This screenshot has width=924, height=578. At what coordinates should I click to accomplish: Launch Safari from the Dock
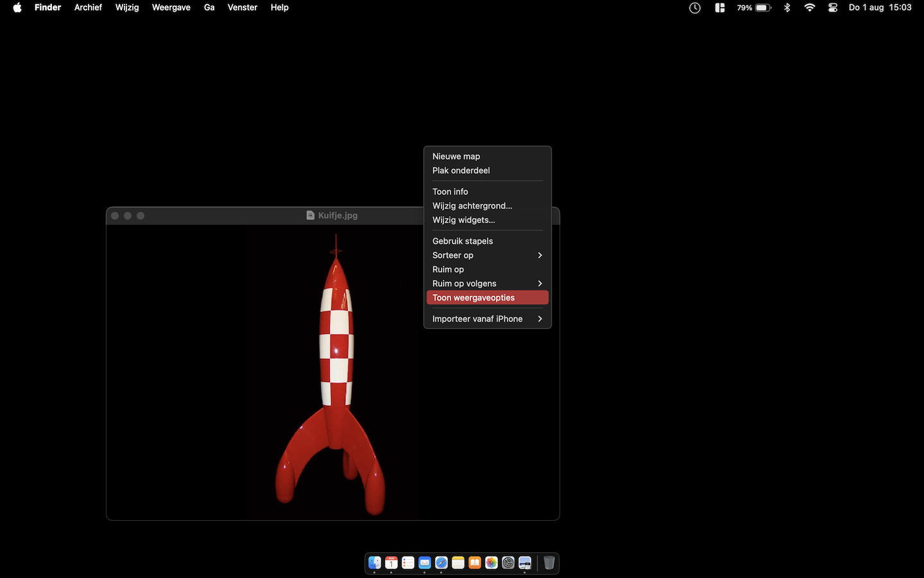pos(441,563)
